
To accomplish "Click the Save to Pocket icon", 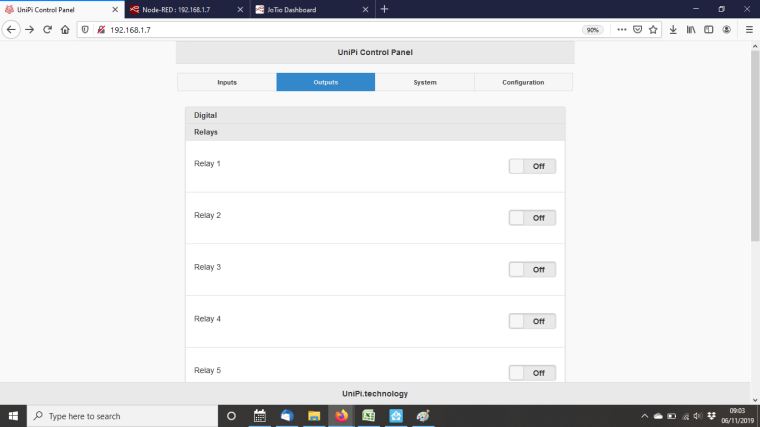I will (637, 30).
